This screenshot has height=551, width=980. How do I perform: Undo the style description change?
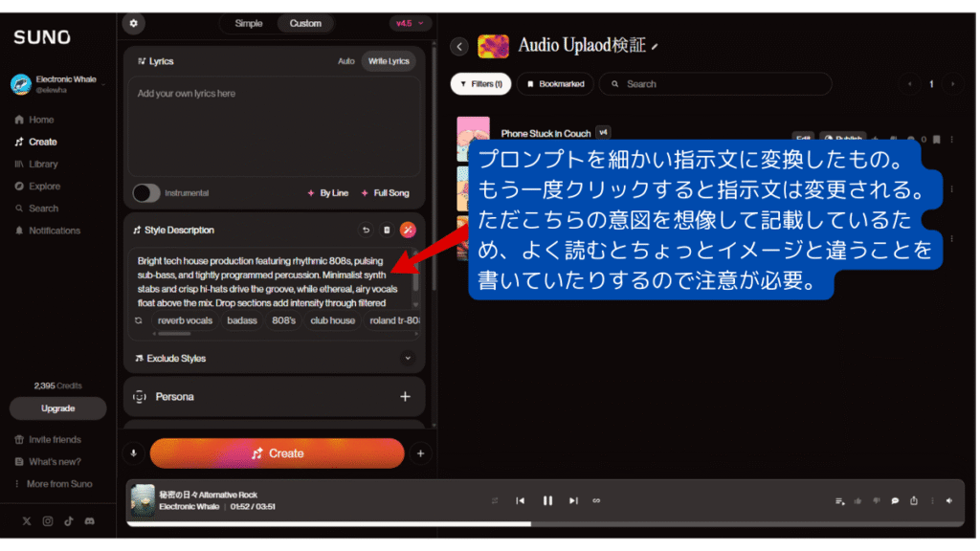click(x=366, y=231)
